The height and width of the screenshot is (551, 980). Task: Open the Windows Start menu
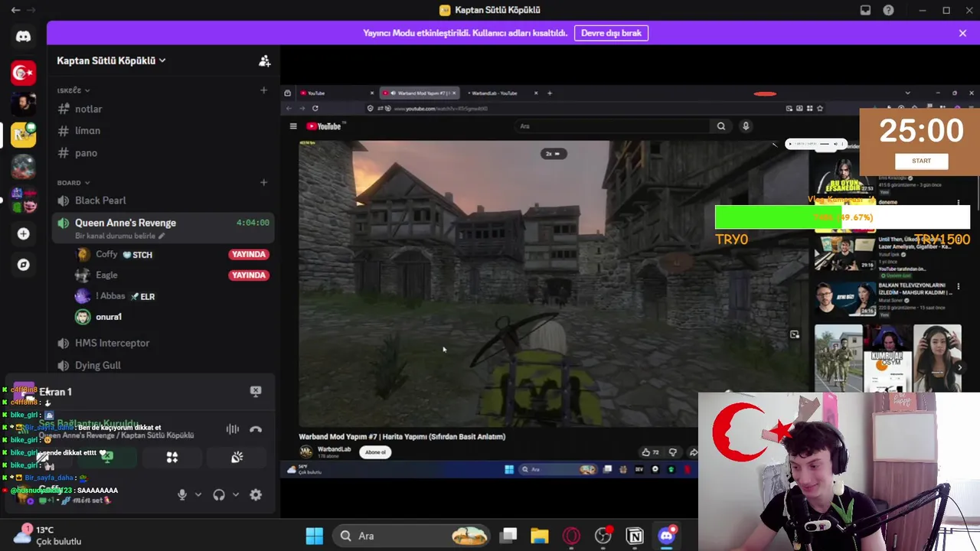314,536
